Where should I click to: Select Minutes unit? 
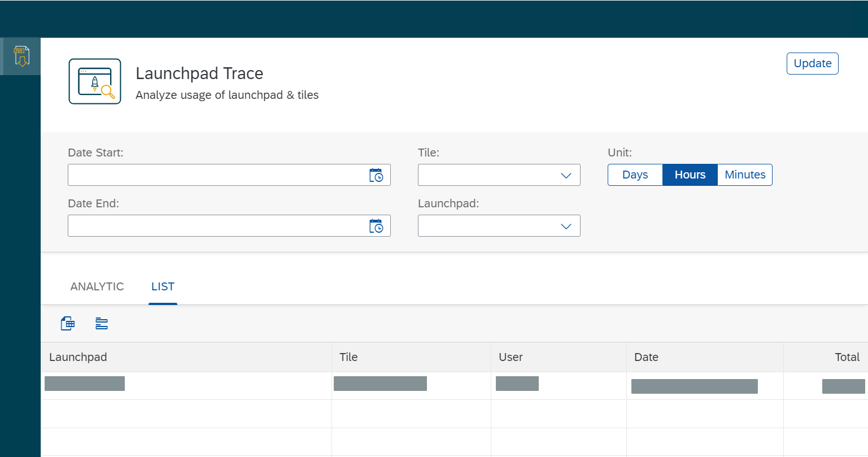pos(745,175)
